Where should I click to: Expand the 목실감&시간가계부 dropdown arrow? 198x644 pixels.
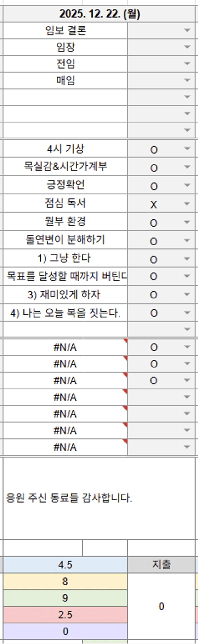point(187,167)
